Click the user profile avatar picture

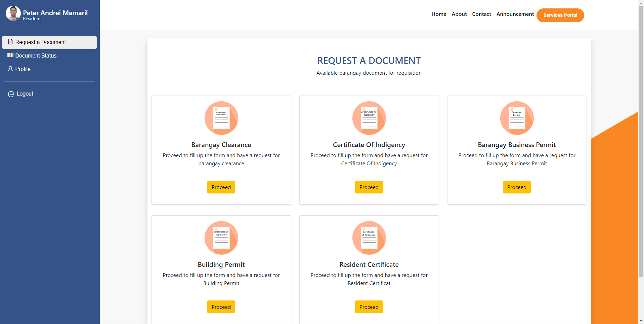pyautogui.click(x=13, y=13)
